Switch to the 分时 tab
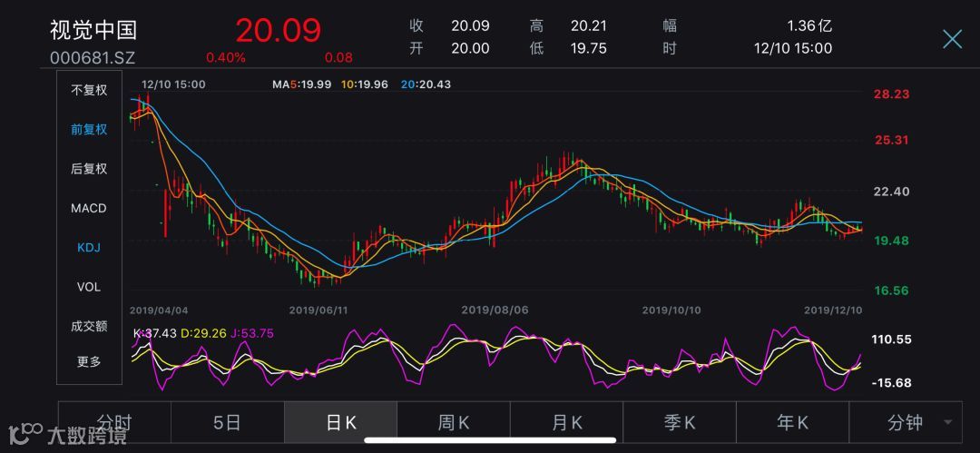 coord(114,423)
